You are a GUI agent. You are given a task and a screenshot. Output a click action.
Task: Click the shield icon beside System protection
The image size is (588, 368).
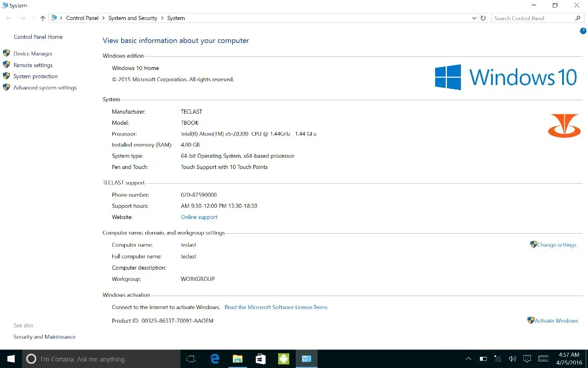tap(6, 76)
